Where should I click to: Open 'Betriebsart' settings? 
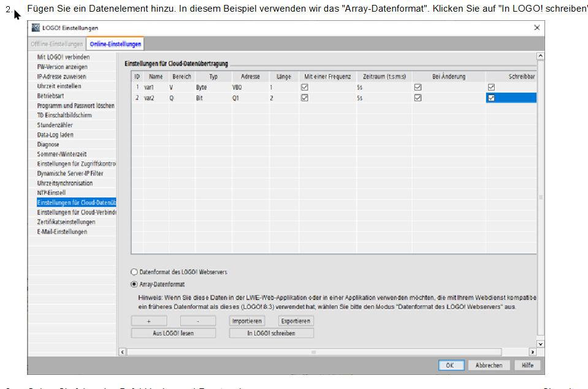pyautogui.click(x=50, y=96)
